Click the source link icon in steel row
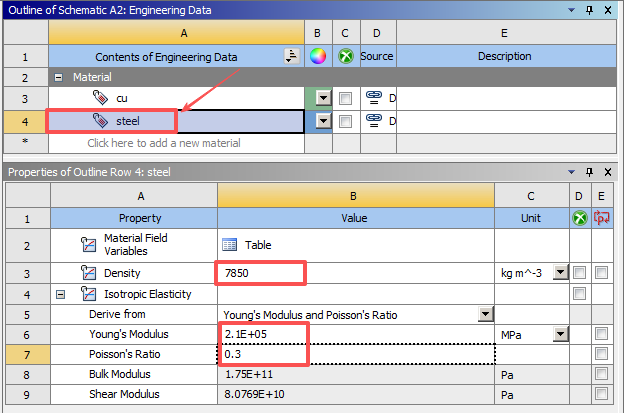Viewport: 624px width, 413px height. pos(374,121)
